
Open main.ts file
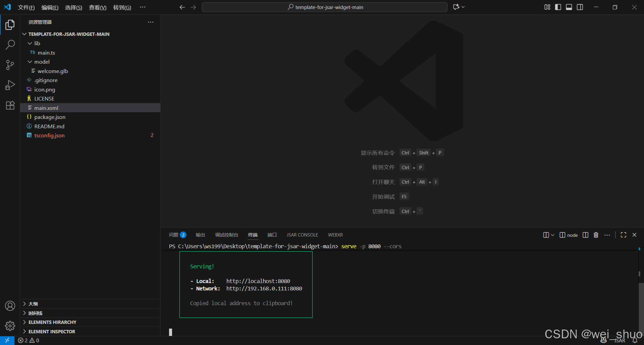click(90, 53)
